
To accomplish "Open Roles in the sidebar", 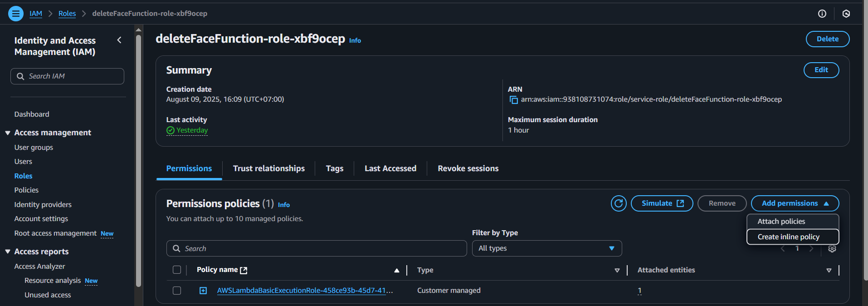I will point(23,176).
